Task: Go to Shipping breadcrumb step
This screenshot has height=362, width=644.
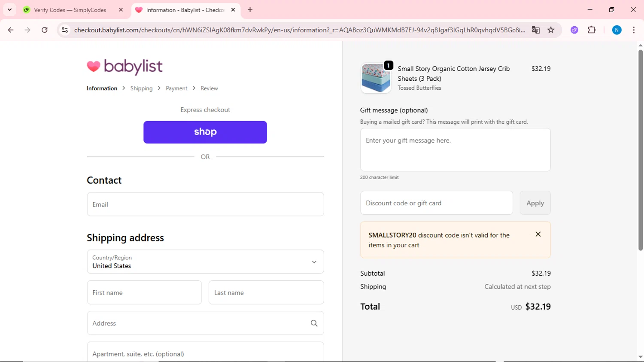Action: 141,88
